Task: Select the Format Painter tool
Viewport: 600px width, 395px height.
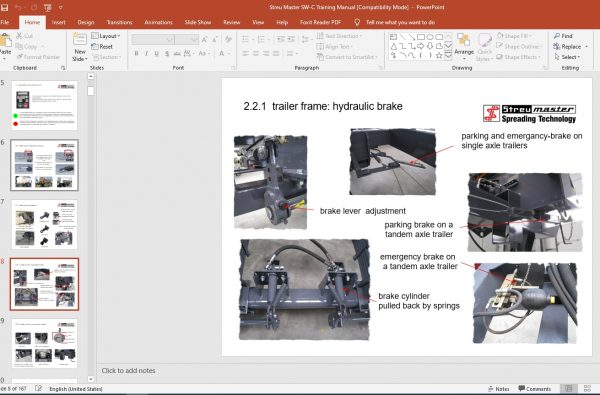Action: pos(38,57)
